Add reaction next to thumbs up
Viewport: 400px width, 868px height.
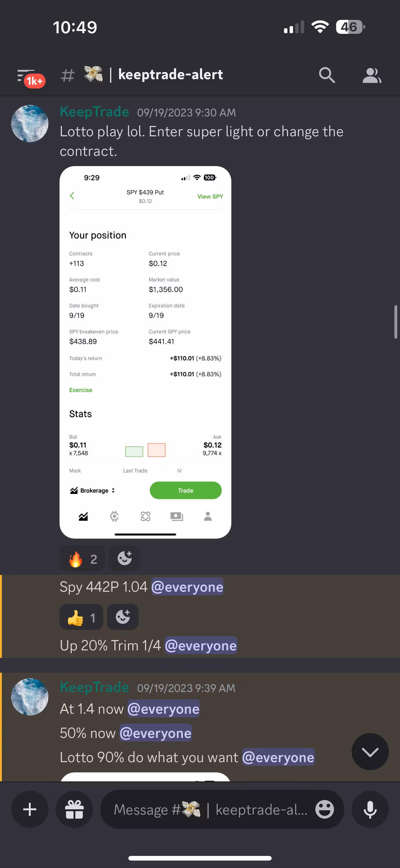tap(123, 617)
